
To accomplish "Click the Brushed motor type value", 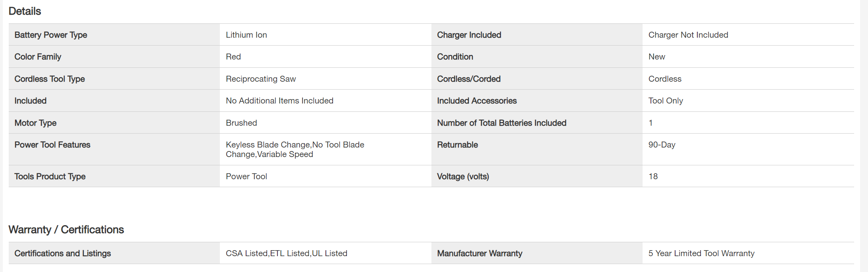I will click(241, 123).
